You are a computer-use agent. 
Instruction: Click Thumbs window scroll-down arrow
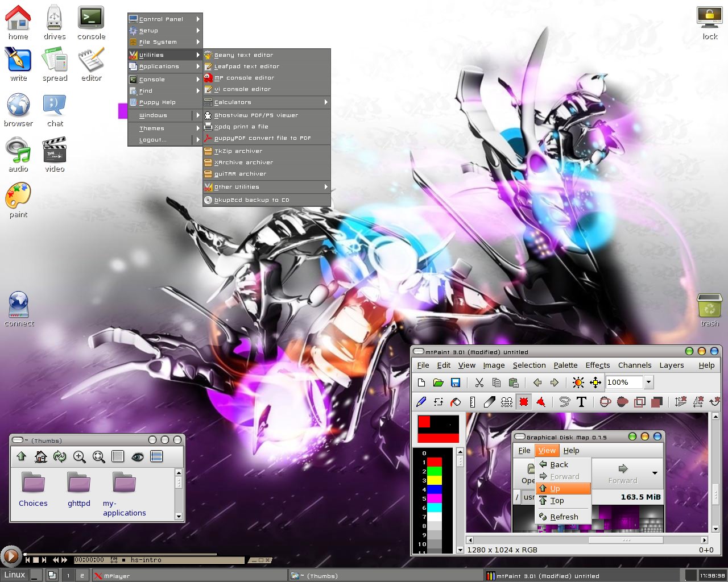click(179, 516)
